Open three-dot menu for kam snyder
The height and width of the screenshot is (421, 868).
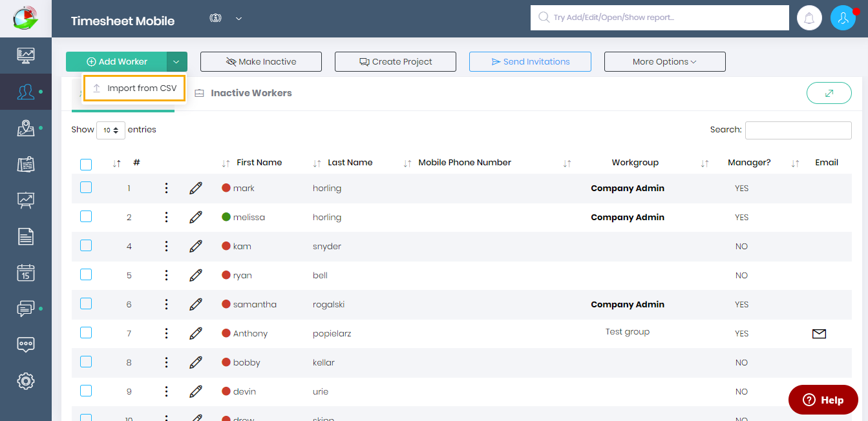tap(166, 246)
